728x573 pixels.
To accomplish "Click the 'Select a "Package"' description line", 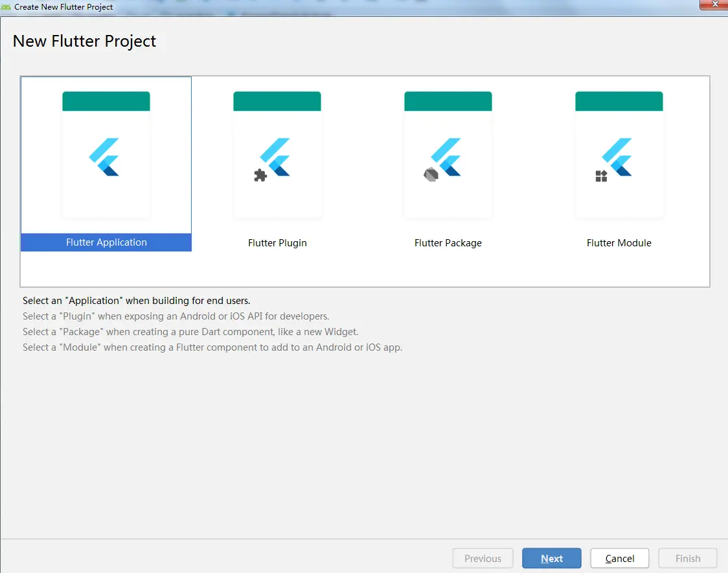I will click(190, 332).
